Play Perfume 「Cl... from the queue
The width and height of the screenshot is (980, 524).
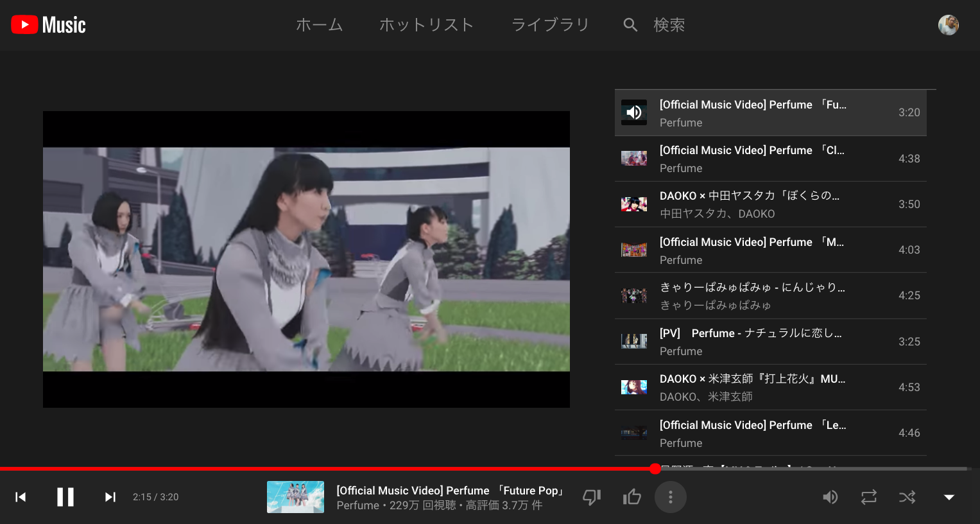pyautogui.click(x=771, y=159)
